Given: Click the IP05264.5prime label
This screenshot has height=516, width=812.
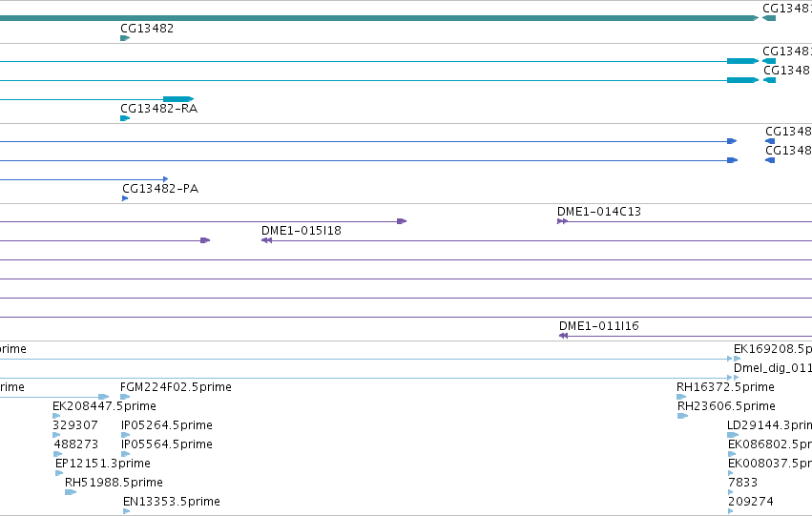Looking at the screenshot, I should coord(167,425).
